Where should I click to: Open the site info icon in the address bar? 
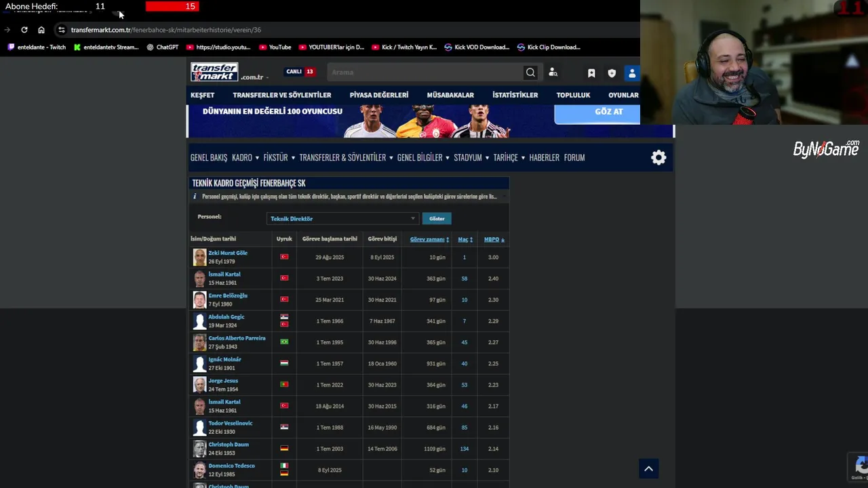pyautogui.click(x=61, y=30)
